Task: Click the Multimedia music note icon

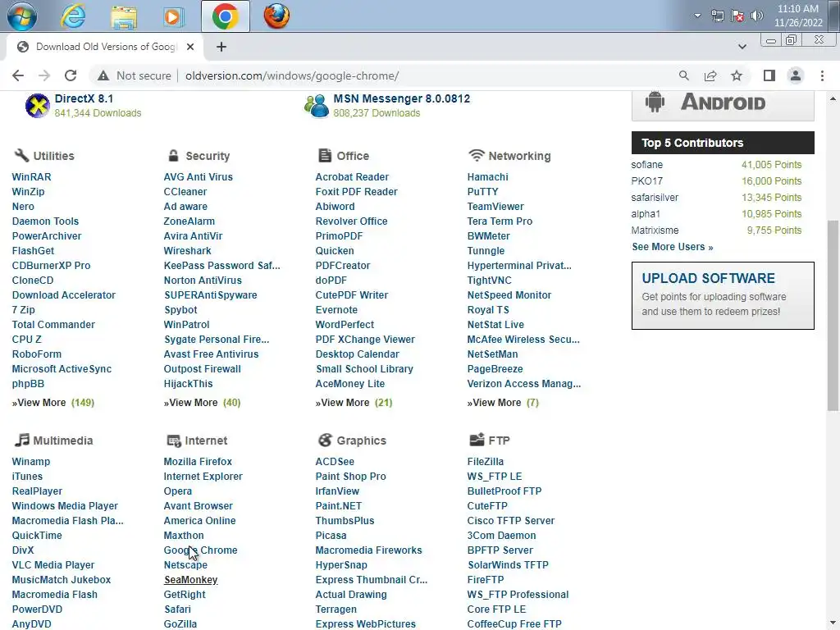Action: coord(21,440)
